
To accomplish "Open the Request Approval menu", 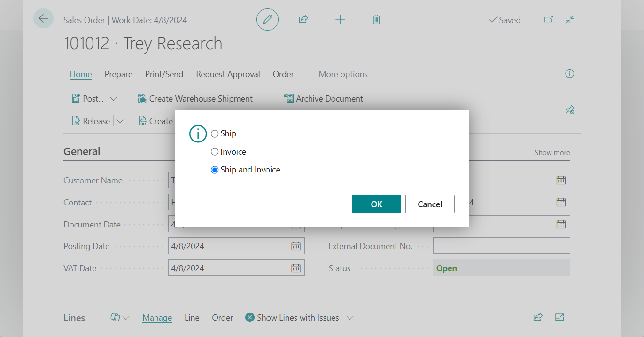I will pyautogui.click(x=228, y=74).
